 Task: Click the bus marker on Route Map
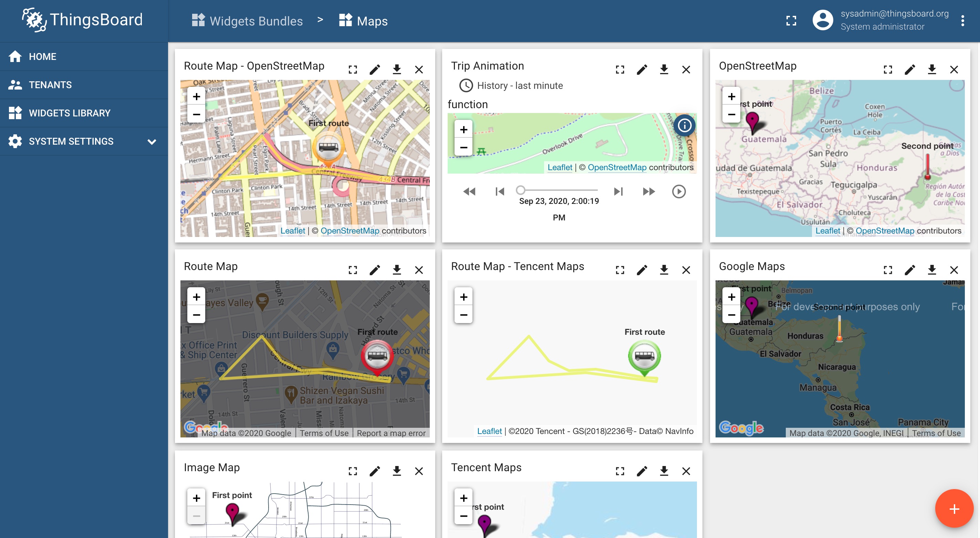[x=377, y=356]
